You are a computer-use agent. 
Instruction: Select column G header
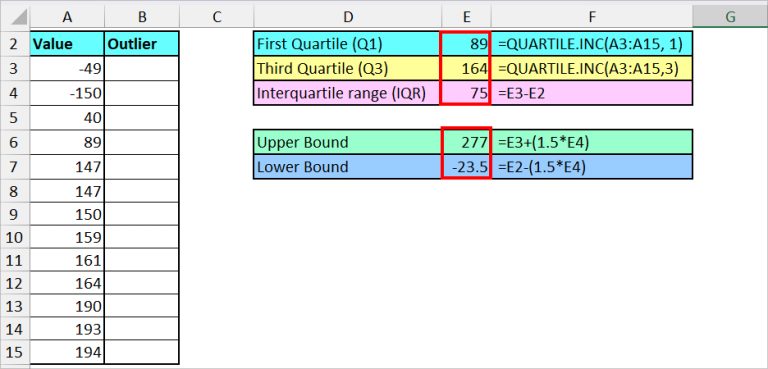[x=730, y=17]
